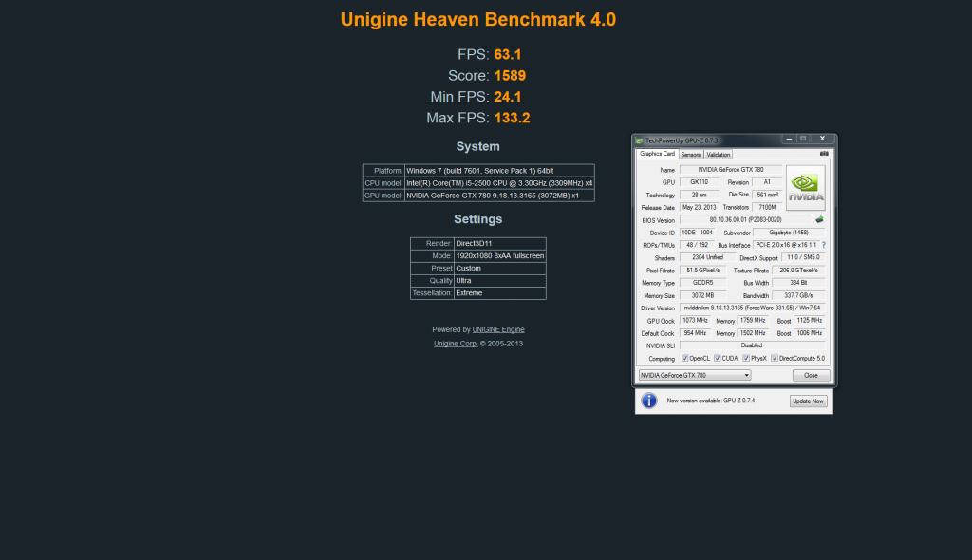
Task: Toggle the OpenCL checkbox
Action: [685, 359]
